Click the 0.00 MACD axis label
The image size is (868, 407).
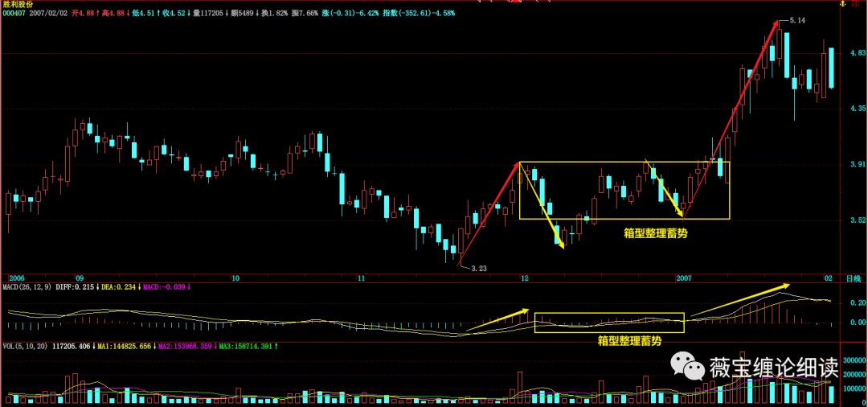pos(858,322)
